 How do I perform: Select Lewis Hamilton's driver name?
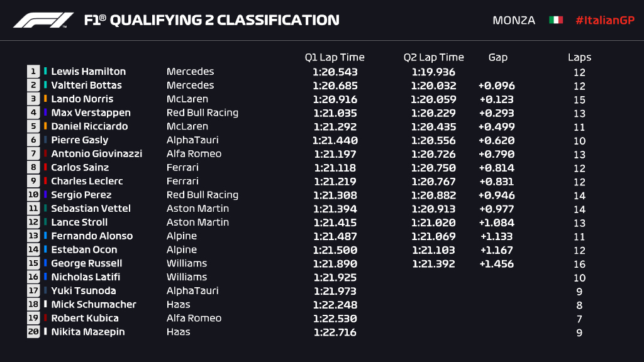[88, 72]
